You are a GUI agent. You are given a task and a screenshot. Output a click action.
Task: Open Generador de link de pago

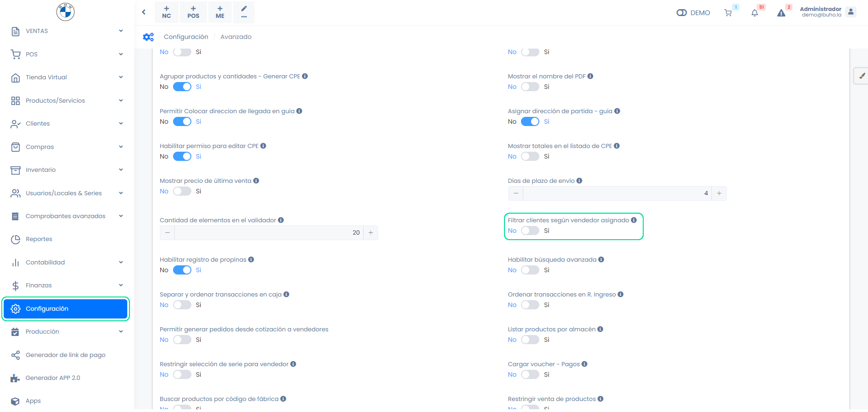(65, 355)
